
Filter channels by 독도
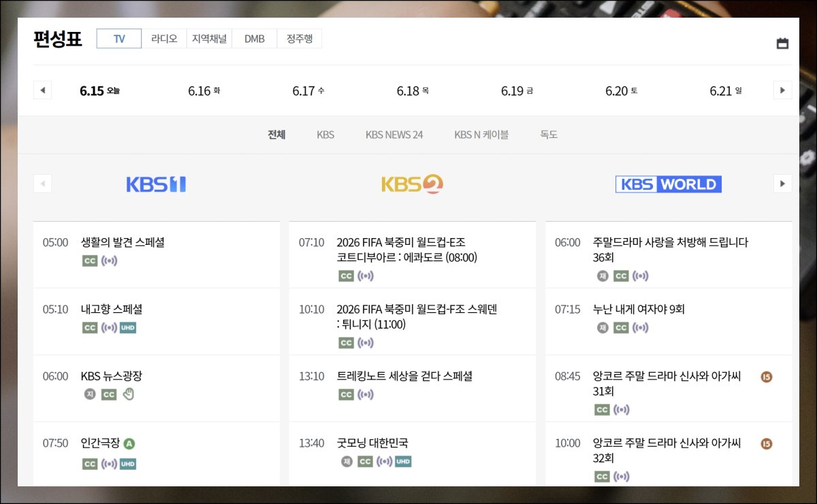coord(549,135)
